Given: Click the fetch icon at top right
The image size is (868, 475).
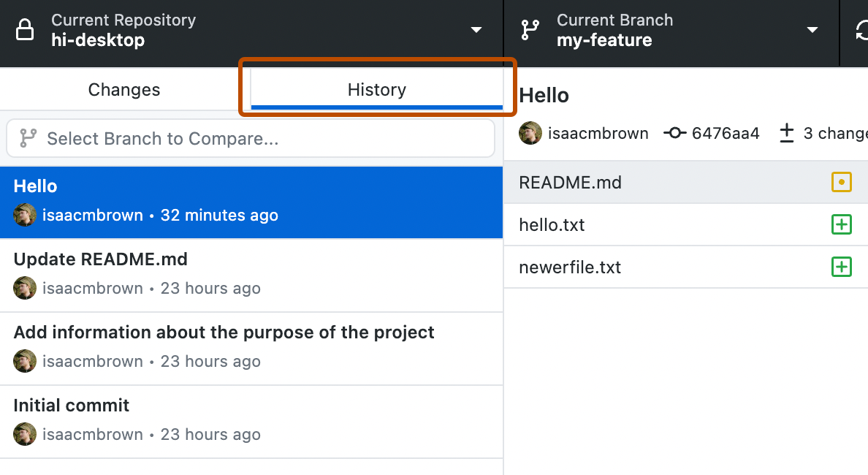Looking at the screenshot, I should 862,30.
